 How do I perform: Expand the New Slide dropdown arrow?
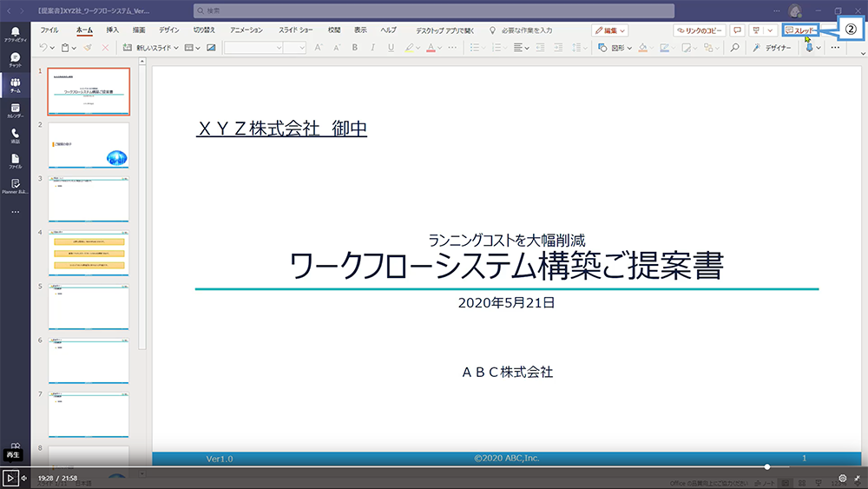click(176, 48)
